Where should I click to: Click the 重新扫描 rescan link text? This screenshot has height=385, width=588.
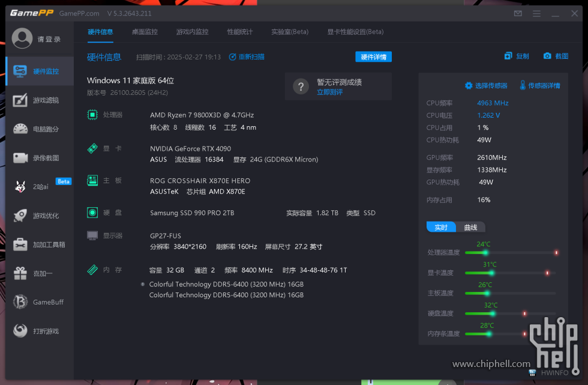251,57
